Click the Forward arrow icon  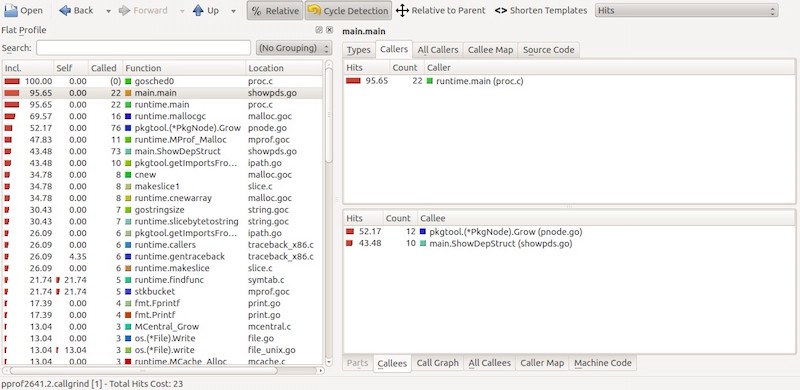(x=124, y=10)
